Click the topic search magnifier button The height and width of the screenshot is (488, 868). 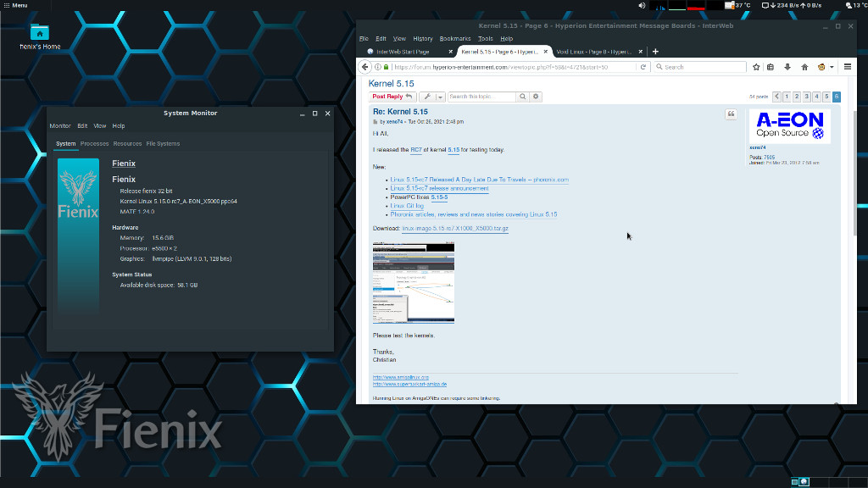522,97
